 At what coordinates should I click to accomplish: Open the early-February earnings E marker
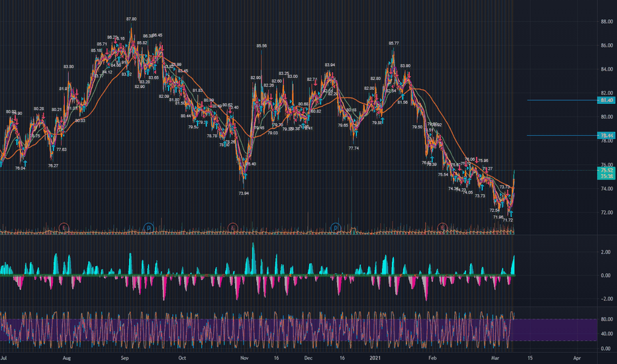pyautogui.click(x=442, y=228)
